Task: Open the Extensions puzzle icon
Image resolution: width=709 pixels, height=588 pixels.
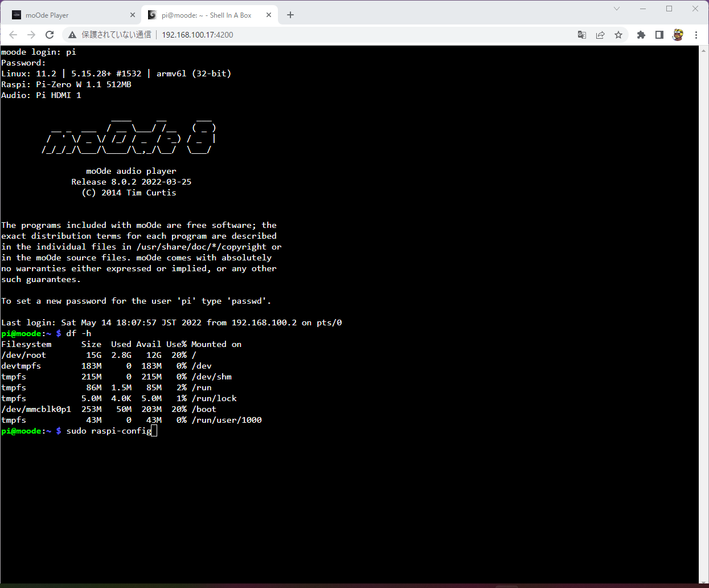Action: click(641, 35)
